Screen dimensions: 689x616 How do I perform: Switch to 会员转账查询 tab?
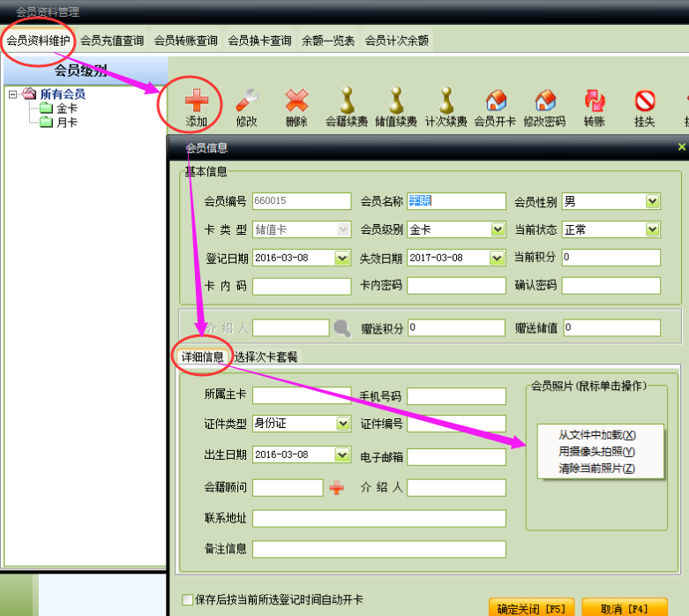[x=186, y=41]
